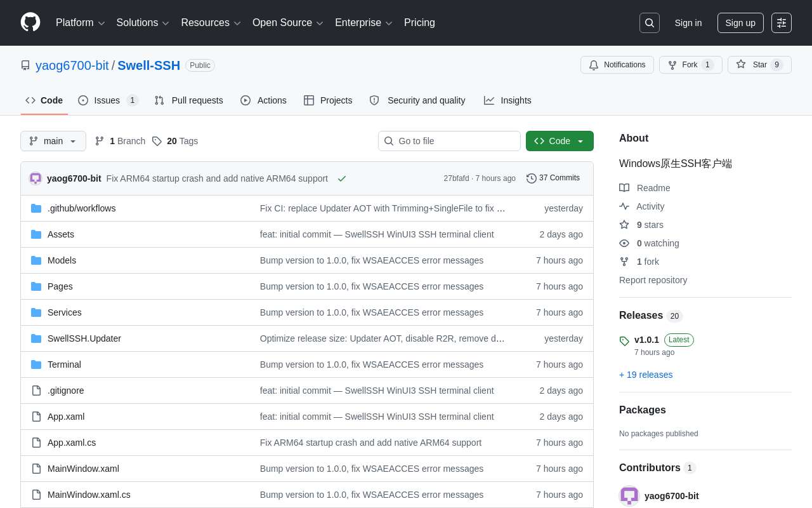
Task: Open the contributor yaog6700-bit avatar
Action: pyautogui.click(x=629, y=496)
